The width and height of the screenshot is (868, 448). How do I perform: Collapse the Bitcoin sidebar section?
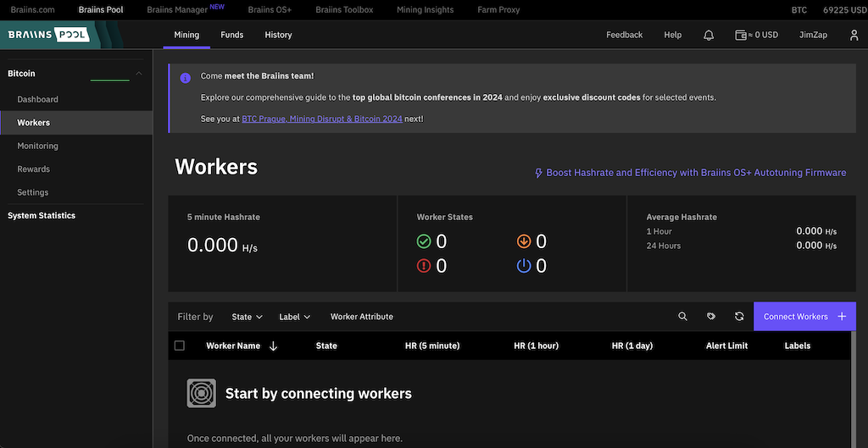139,75
